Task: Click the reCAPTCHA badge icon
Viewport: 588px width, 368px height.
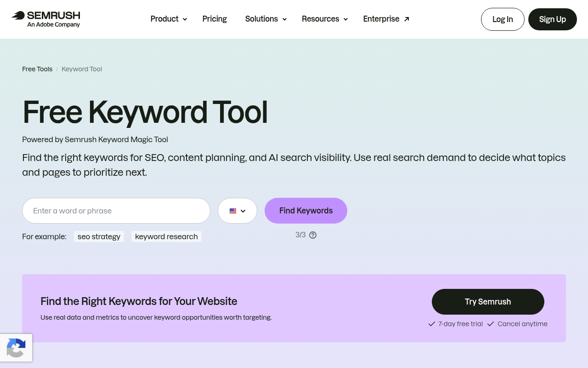Action: (x=16, y=348)
